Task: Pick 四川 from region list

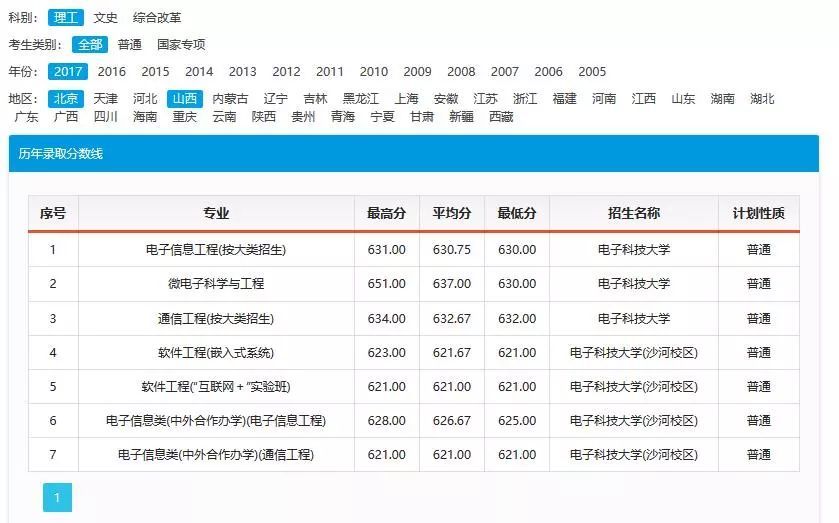Action: tap(105, 117)
